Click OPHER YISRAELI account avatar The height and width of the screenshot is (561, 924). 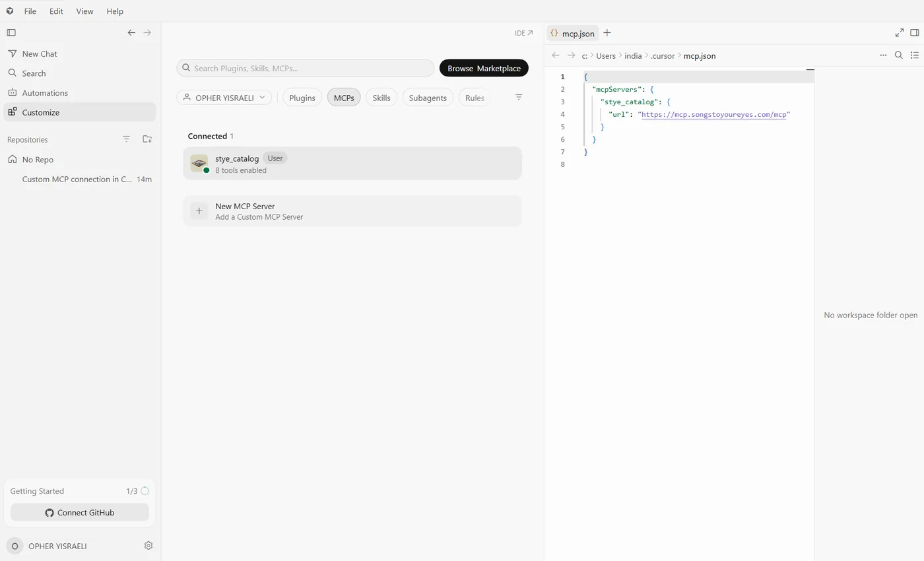coord(15,546)
